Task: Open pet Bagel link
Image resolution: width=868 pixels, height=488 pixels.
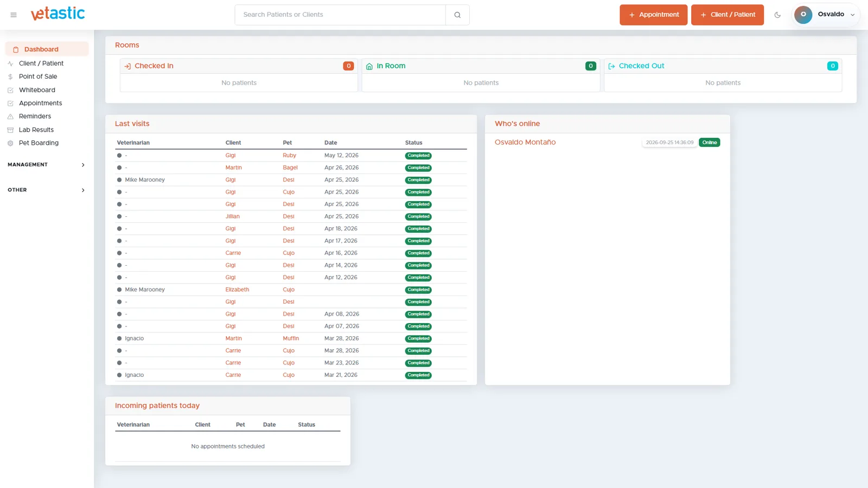Action: click(x=290, y=168)
